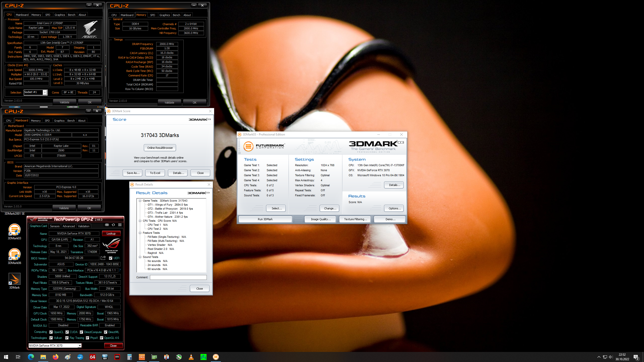Image resolution: width=644 pixels, height=362 pixels.
Task: Open Graphics tab in CPU-Z Mainboard window
Action: 59,120
